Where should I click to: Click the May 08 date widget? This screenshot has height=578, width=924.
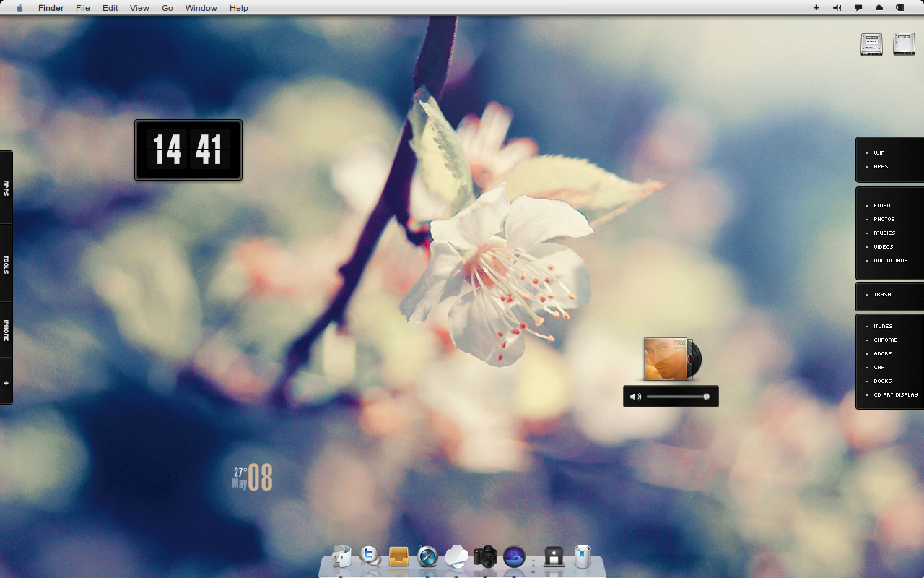pos(252,478)
